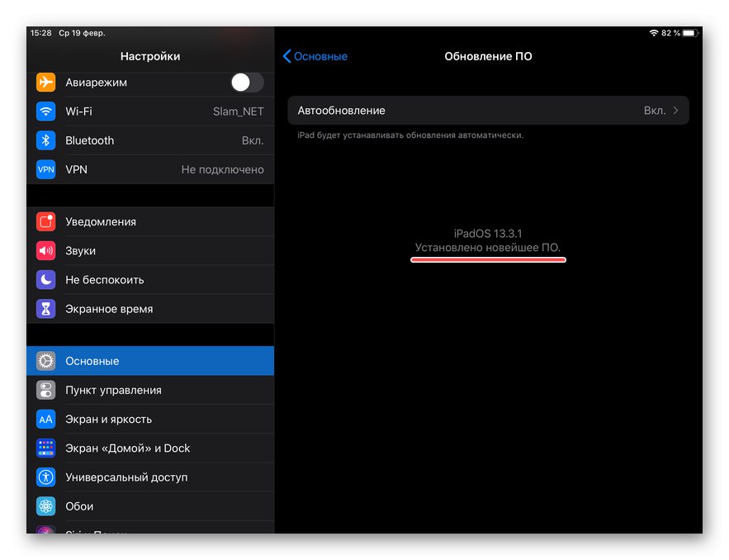Screen dimensions: 729x560
Task: Tap the Пункт управления toggles icon
Action: 45,390
